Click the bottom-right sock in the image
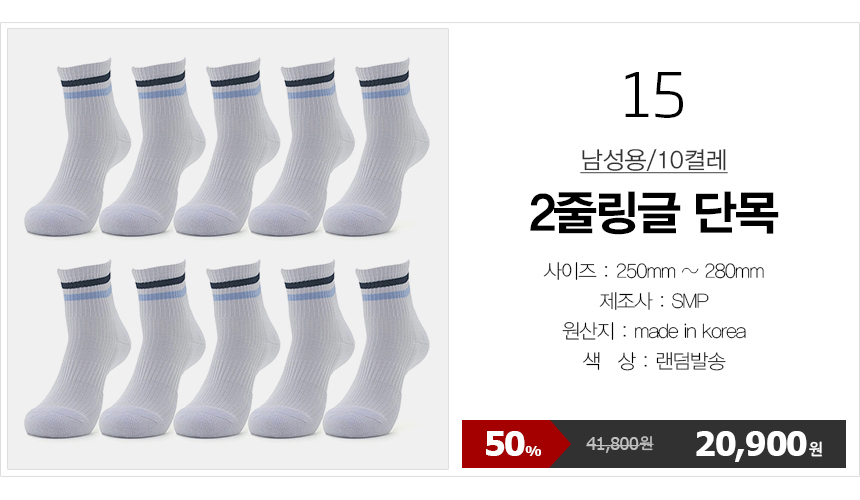The height and width of the screenshot is (500, 860). click(x=376, y=350)
